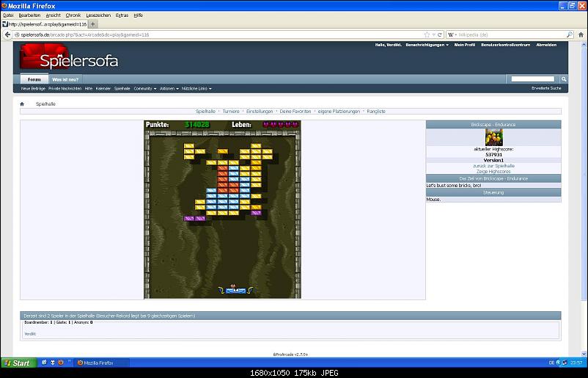Click the Brickscape game avatar thumbnail

(493, 137)
